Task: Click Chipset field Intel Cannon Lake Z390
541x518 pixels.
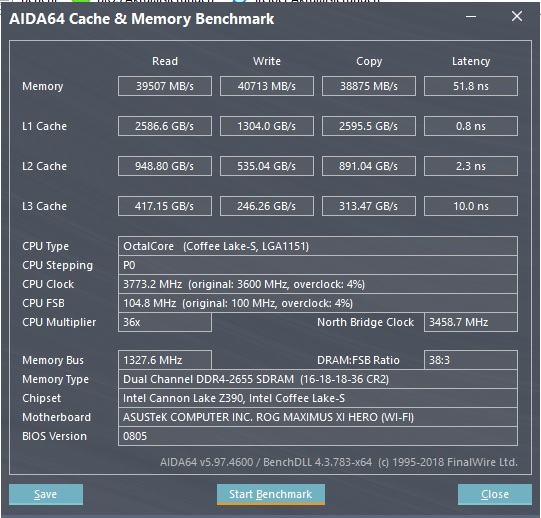Action: [318, 398]
